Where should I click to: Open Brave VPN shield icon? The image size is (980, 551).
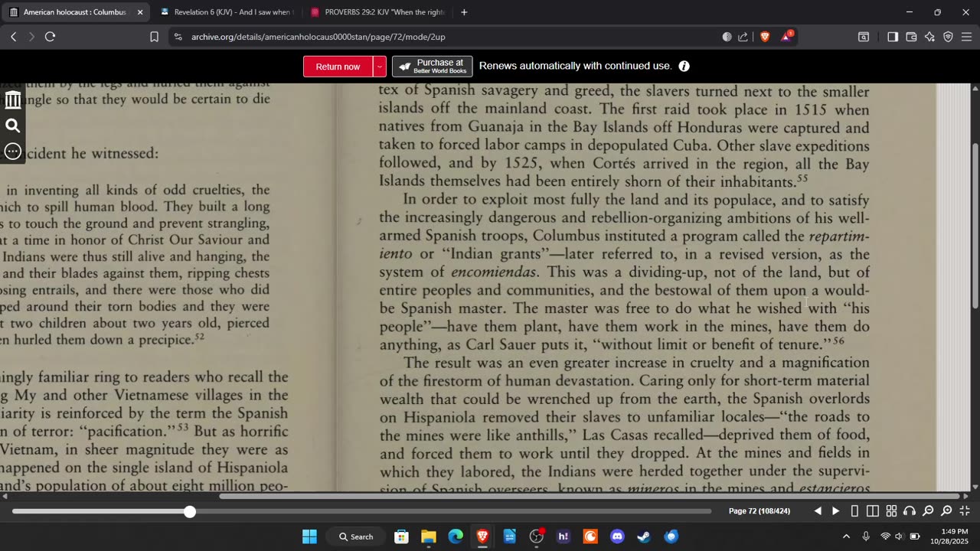(x=948, y=37)
